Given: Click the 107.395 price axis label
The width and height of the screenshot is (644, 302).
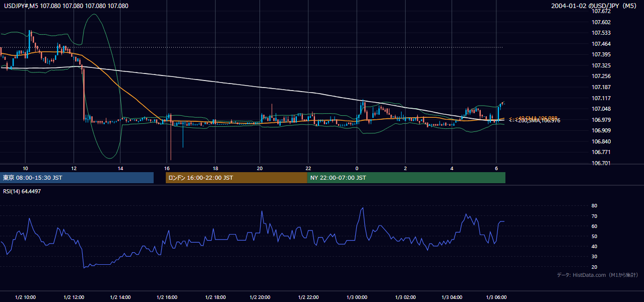Looking at the screenshot, I should pyautogui.click(x=601, y=54).
